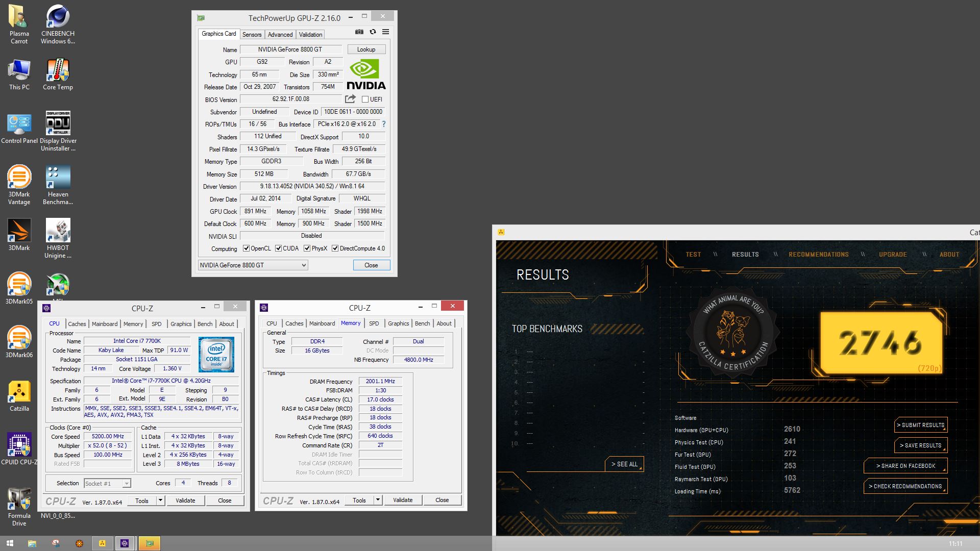Toggle PhysX checkbox
The image size is (980, 551).
pos(307,248)
